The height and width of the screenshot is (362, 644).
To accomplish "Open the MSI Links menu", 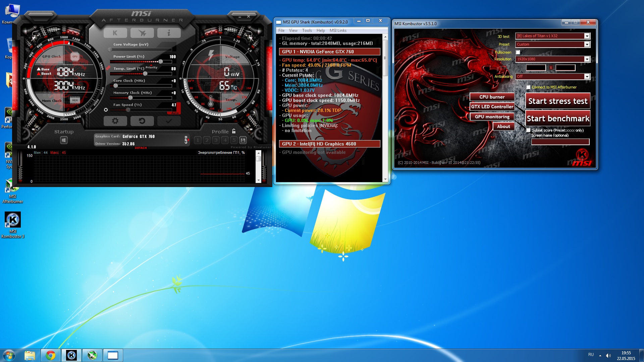I will (x=338, y=31).
